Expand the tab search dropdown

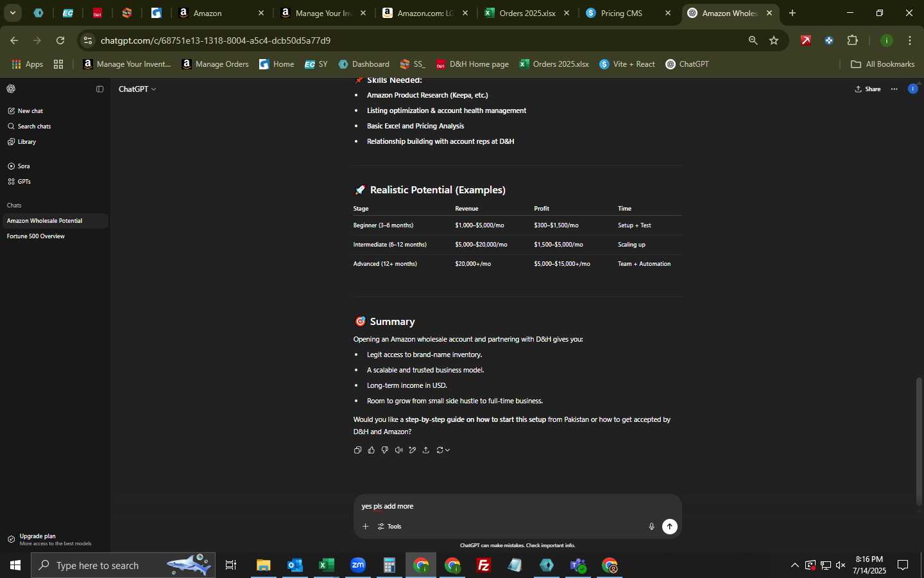point(12,13)
